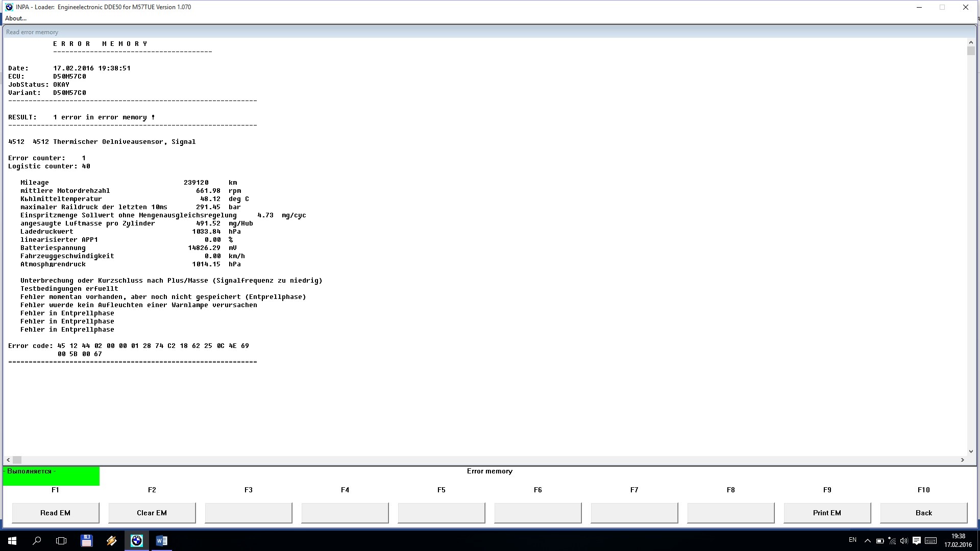Screen dimensions: 980x551
Task: Click the About menu item
Action: (15, 18)
